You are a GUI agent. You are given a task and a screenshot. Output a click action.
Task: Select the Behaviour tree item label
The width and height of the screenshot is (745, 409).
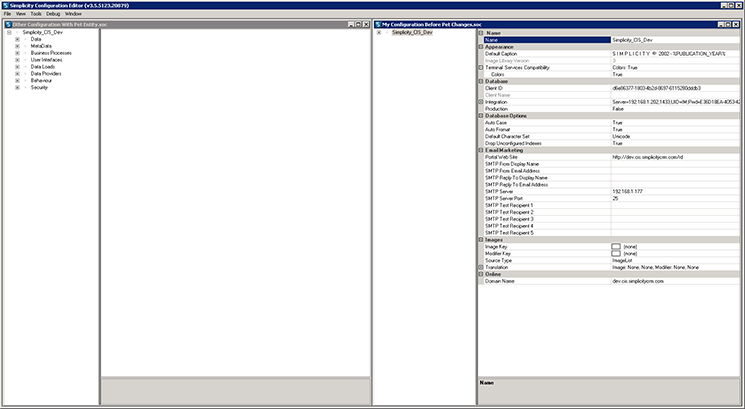(x=40, y=81)
